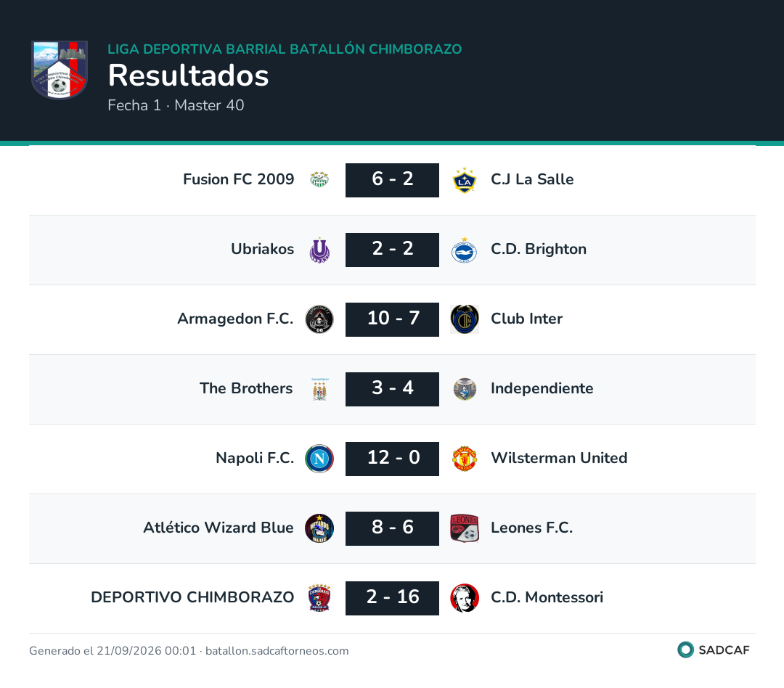784x688 pixels.
Task: Click Fusion FC 2009 team crest
Action: point(319,179)
